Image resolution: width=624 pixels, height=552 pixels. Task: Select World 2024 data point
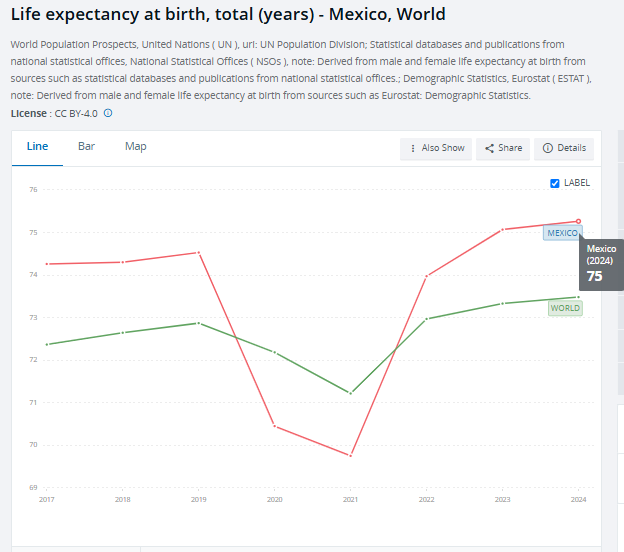(x=578, y=297)
